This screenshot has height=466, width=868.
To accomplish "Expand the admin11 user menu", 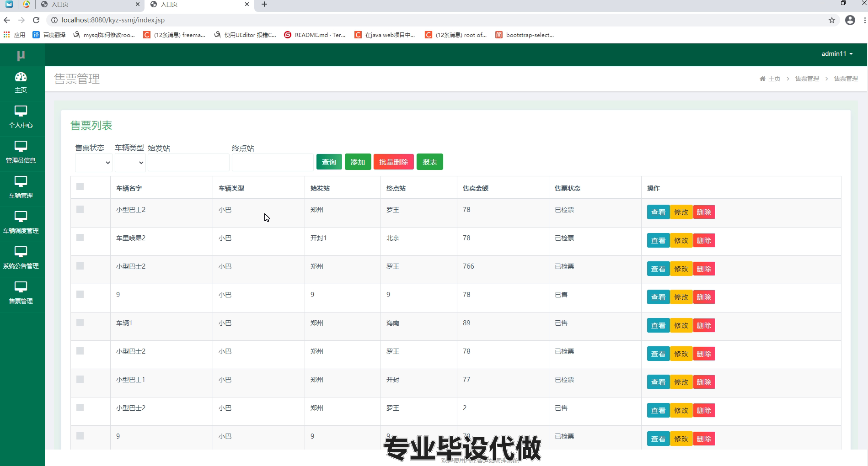I will tap(837, 54).
